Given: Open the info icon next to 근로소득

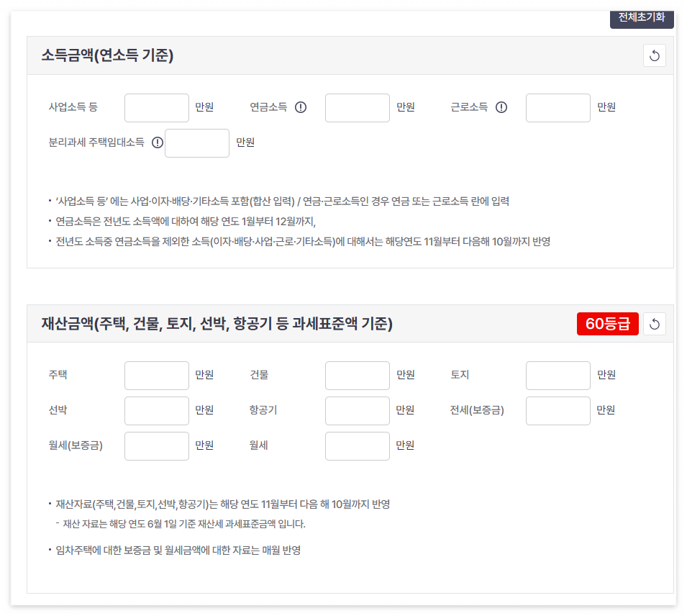Looking at the screenshot, I should [x=501, y=107].
